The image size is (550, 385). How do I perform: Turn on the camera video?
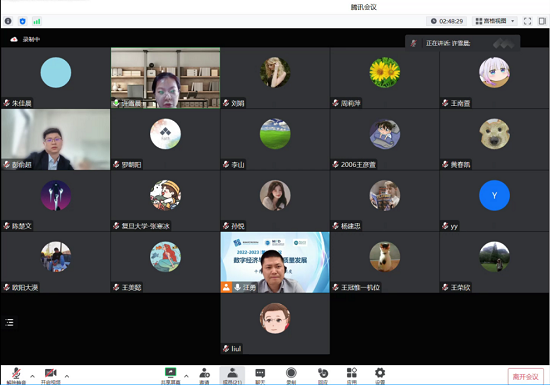[x=51, y=376]
